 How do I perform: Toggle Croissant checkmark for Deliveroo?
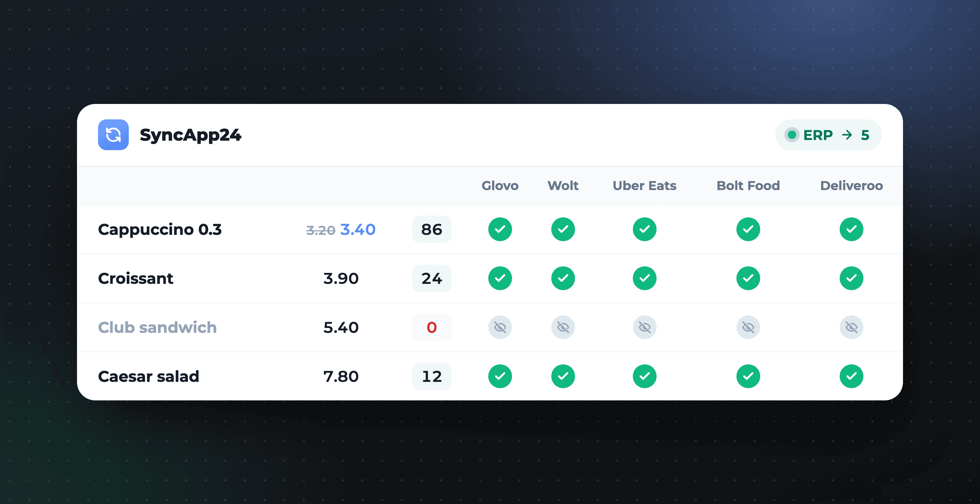pyautogui.click(x=852, y=279)
